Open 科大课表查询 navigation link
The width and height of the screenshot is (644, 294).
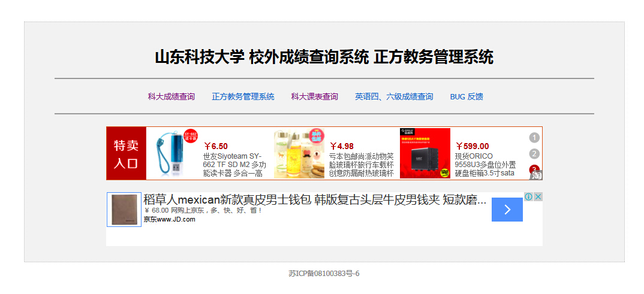pos(315,97)
